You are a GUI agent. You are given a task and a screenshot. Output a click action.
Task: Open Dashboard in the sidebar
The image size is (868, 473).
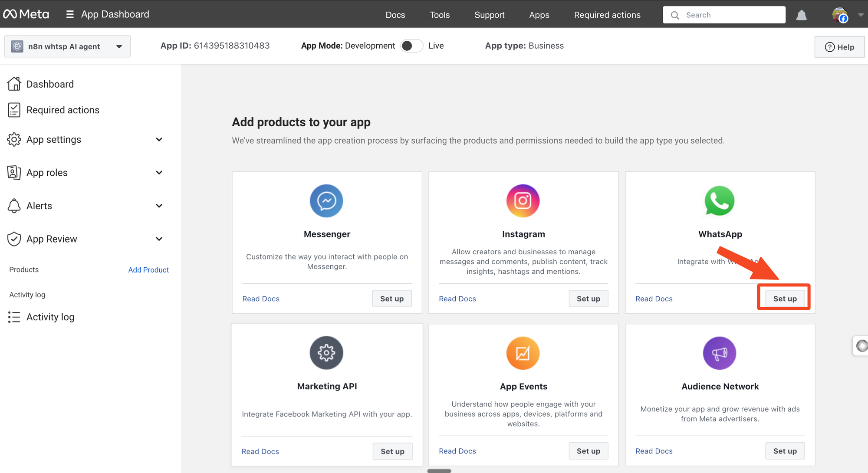[50, 84]
